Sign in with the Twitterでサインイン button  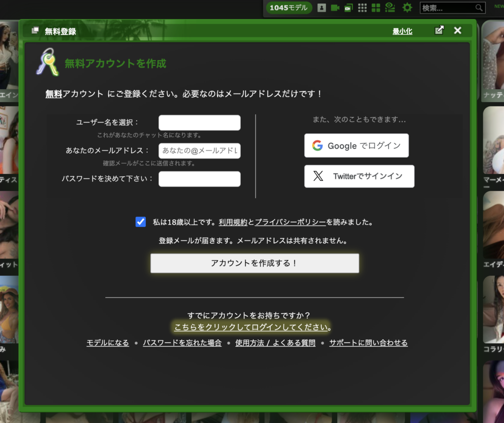(x=359, y=176)
